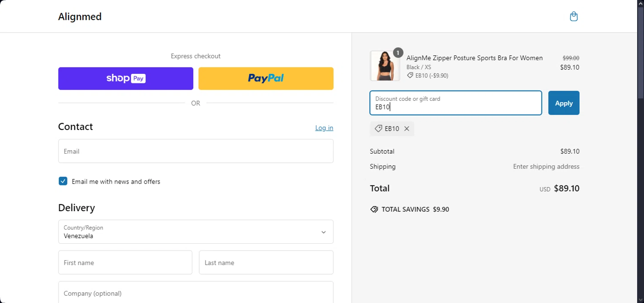Open the Log in link

point(324,128)
